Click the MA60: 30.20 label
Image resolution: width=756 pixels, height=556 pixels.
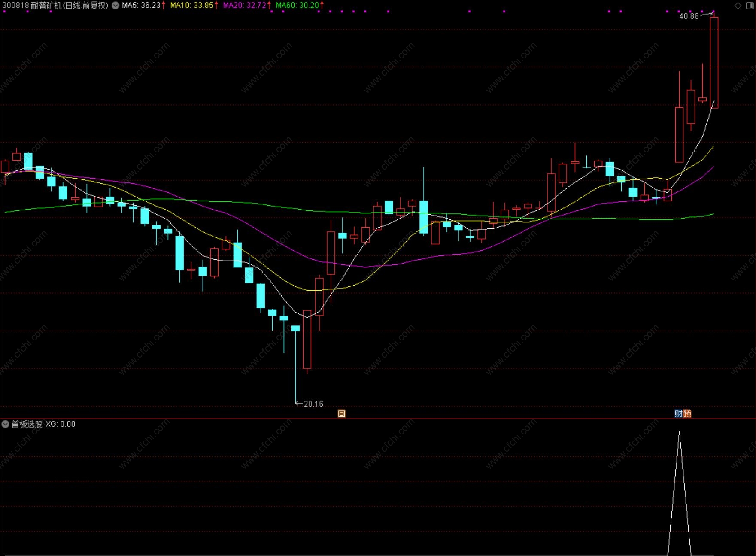(x=298, y=6)
